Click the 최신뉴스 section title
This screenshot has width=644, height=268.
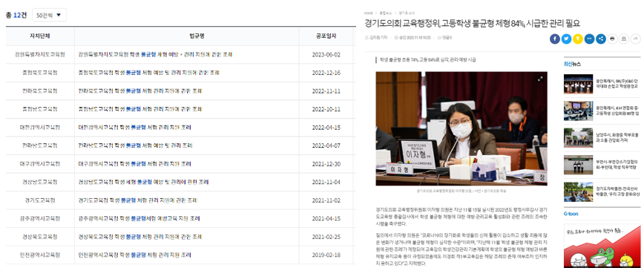pos(572,64)
